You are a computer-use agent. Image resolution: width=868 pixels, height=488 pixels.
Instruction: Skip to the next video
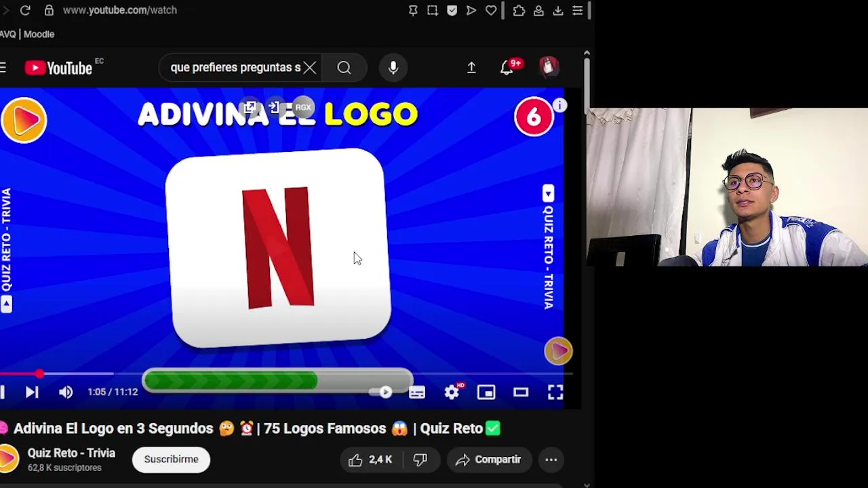click(x=31, y=392)
